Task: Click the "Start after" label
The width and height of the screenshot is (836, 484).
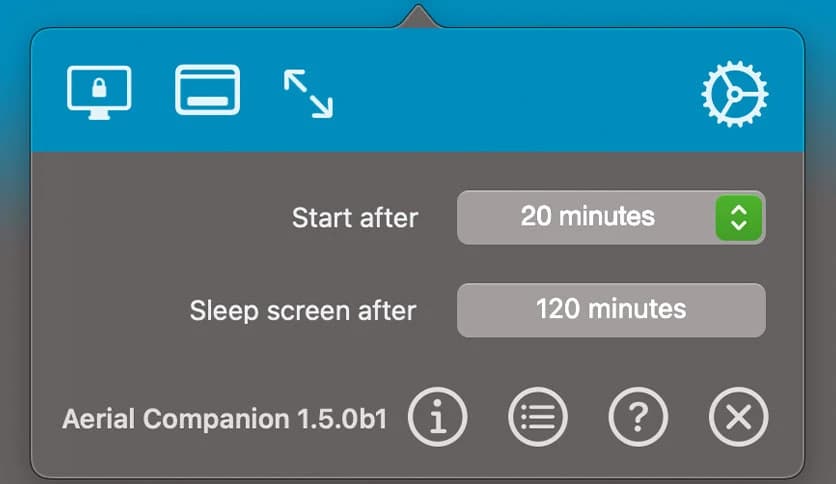Action: coord(355,217)
